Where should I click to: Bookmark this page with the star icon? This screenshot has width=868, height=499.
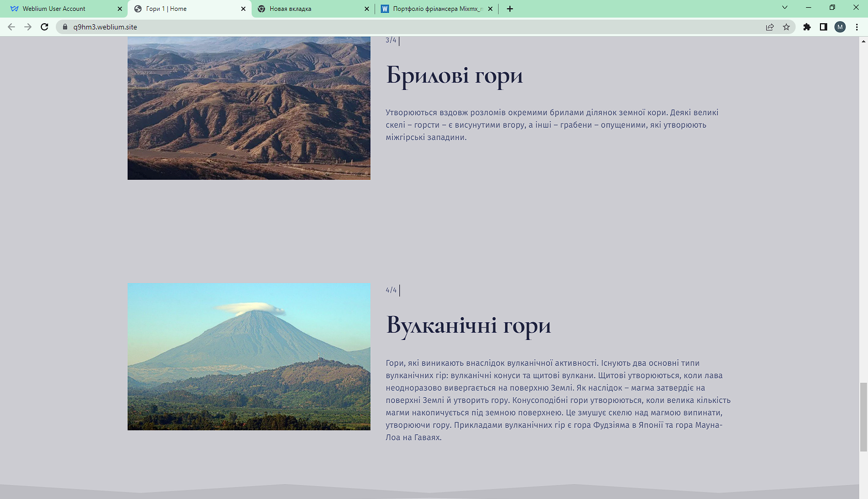click(x=786, y=27)
